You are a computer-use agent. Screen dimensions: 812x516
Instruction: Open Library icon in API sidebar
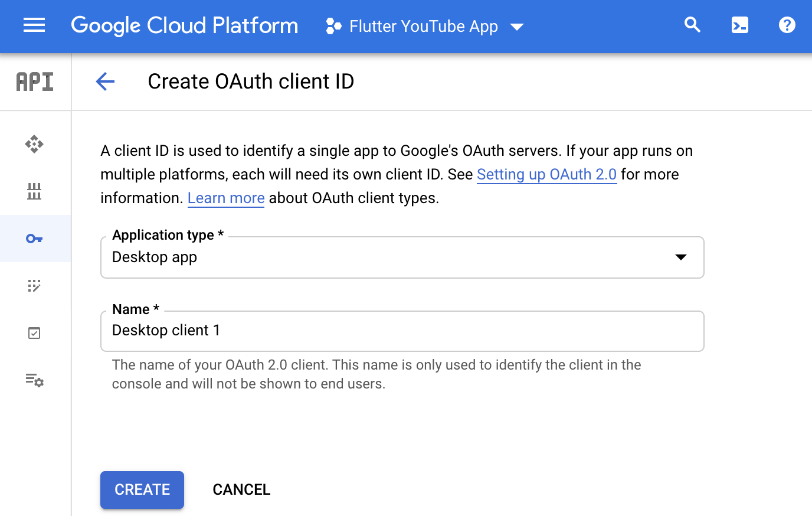click(x=34, y=191)
